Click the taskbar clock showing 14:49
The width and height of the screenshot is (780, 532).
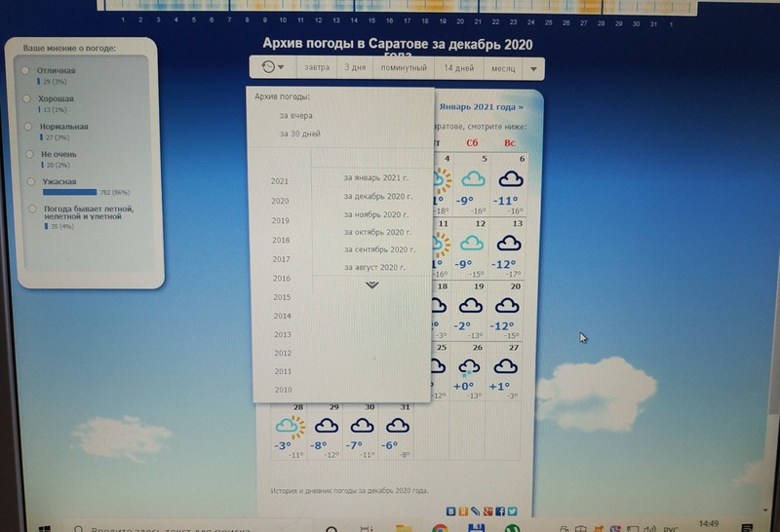point(709,524)
